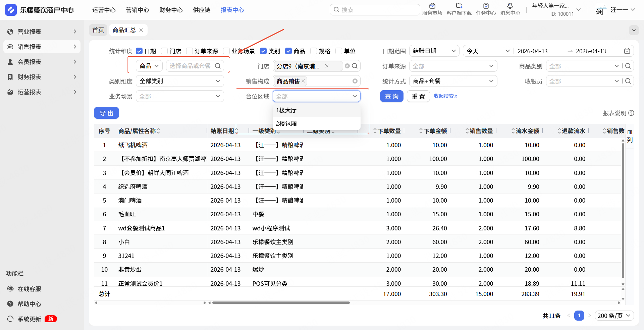The width and height of the screenshot is (644, 330).
Task: Open 财务中心 in the top menu
Action: [171, 10]
